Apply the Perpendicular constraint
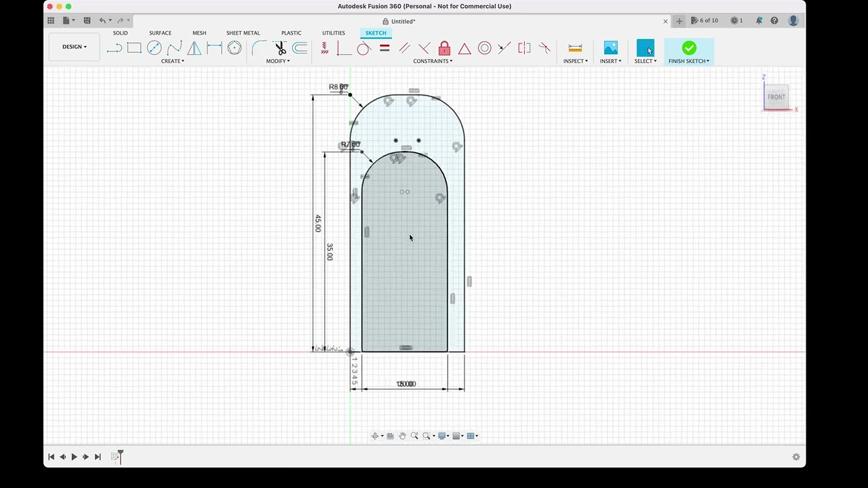 pos(425,48)
